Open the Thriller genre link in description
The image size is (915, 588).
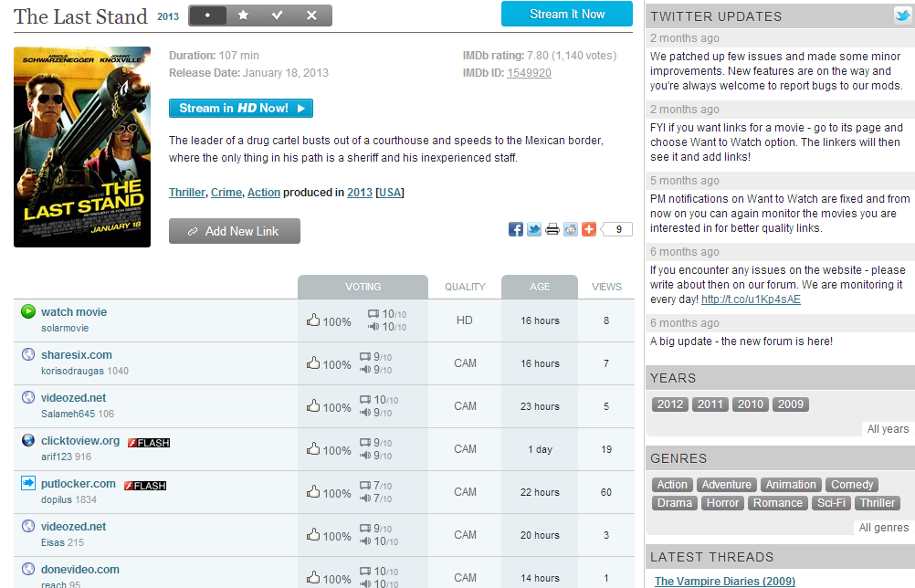click(186, 193)
